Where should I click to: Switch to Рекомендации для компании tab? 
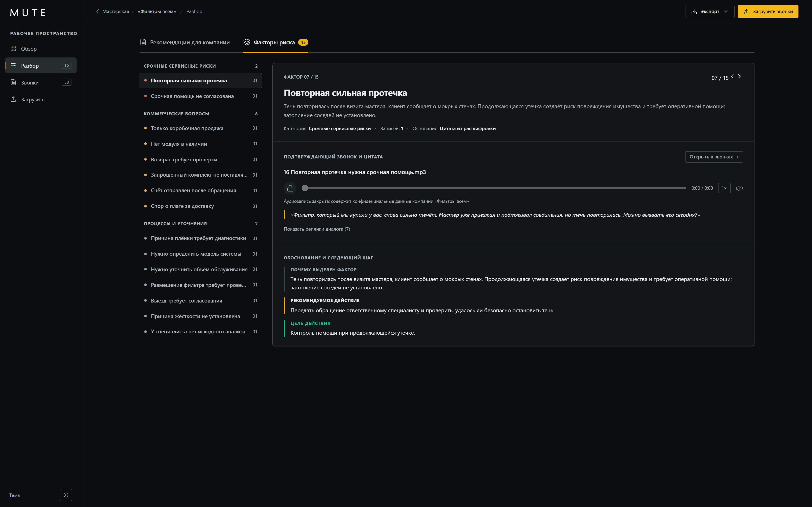pyautogui.click(x=185, y=42)
